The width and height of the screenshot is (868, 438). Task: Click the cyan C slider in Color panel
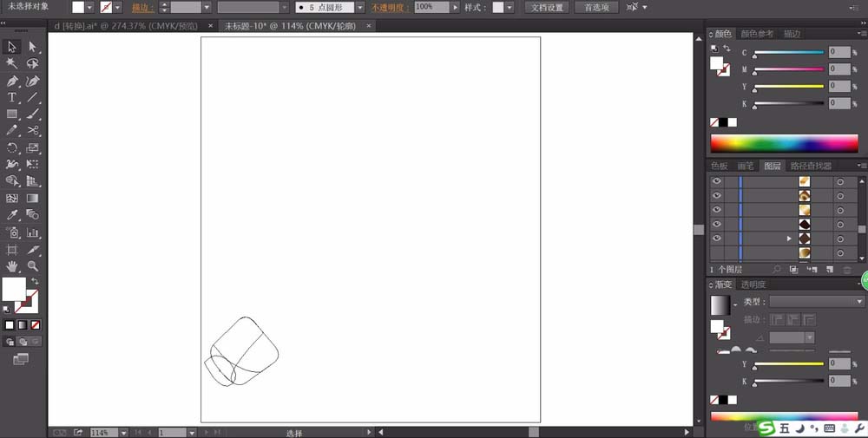point(789,53)
